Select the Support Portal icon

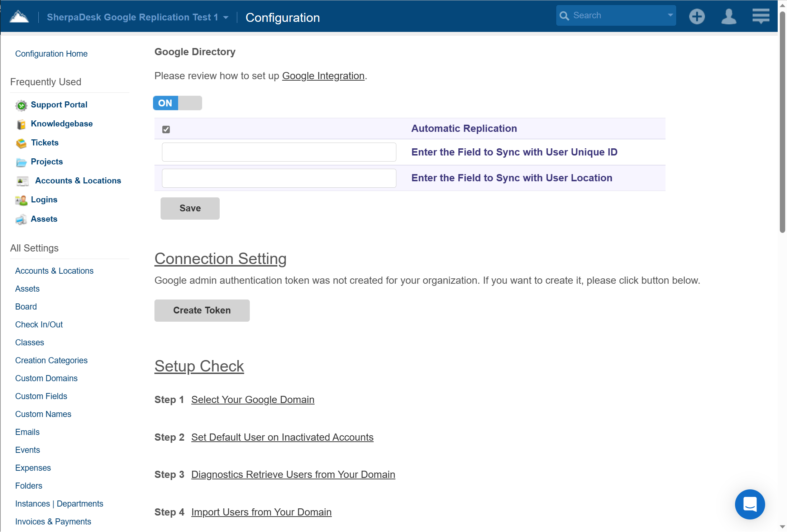pos(21,105)
